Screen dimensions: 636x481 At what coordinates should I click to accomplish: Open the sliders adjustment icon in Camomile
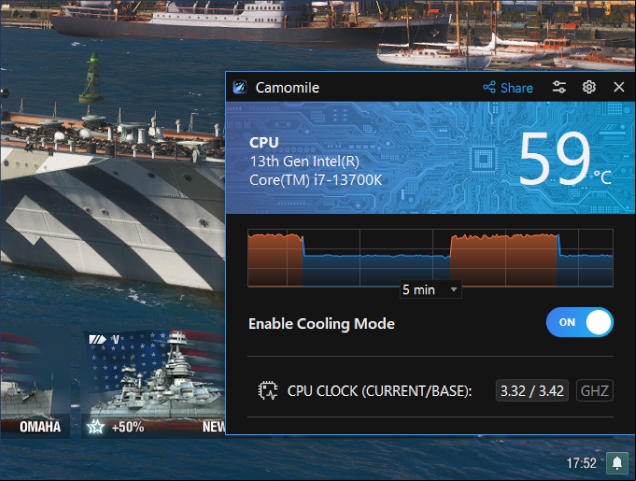coord(559,87)
